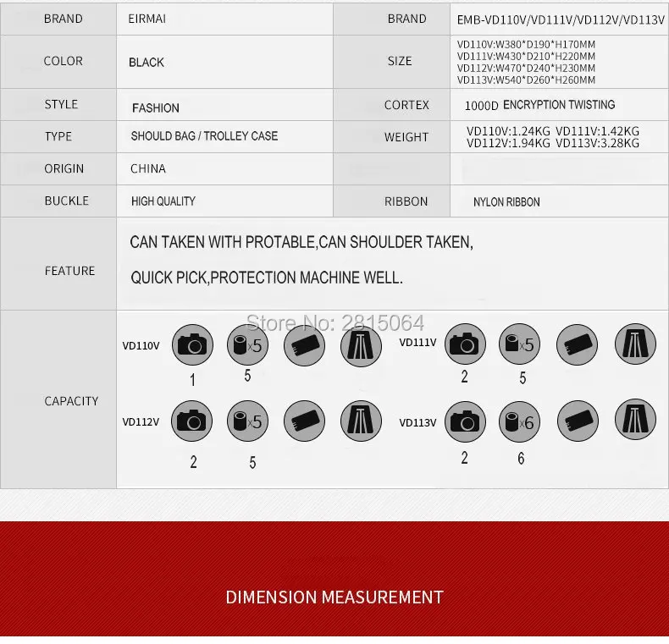Image resolution: width=669 pixels, height=644 pixels.
Task: Click the VD113V:W540*D260*H260MM size line
Action: pyautogui.click(x=526, y=80)
